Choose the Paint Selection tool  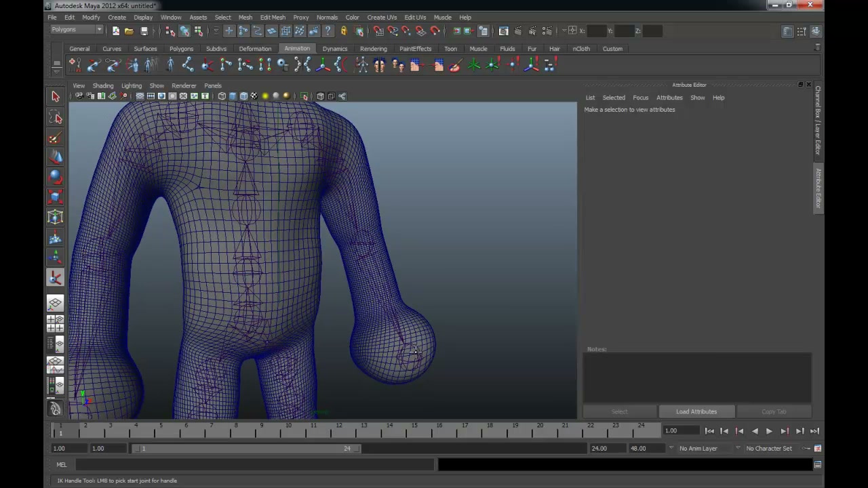(56, 138)
